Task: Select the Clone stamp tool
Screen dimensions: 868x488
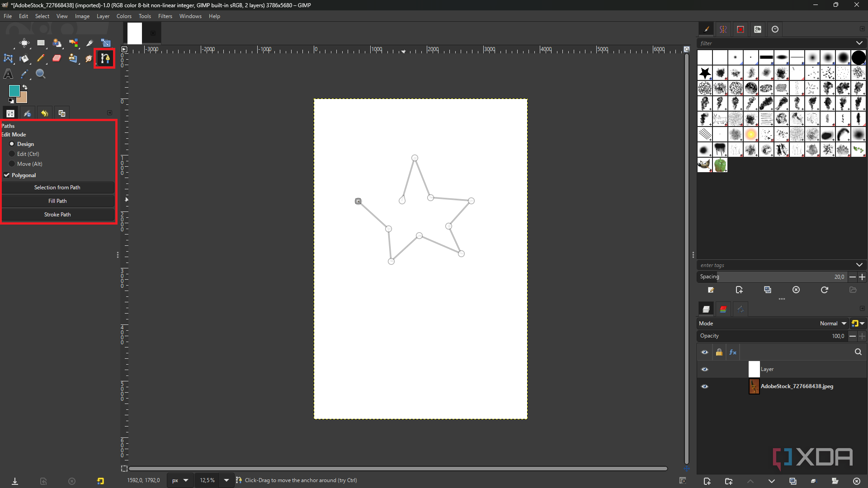Action: 73,58
